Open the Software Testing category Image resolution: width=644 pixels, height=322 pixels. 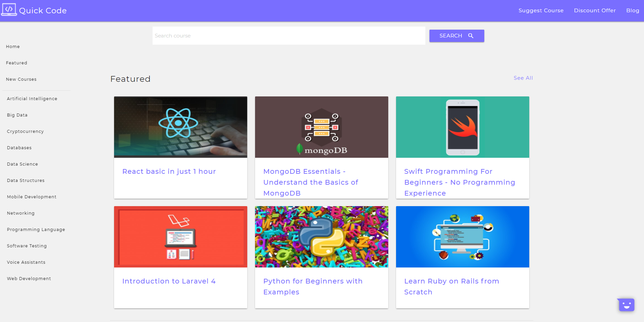27,246
